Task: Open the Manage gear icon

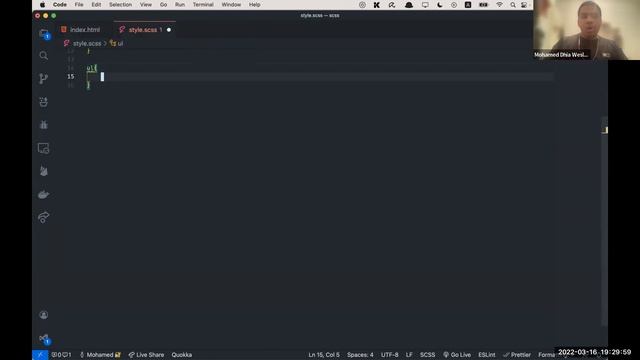Action: [x=44, y=338]
